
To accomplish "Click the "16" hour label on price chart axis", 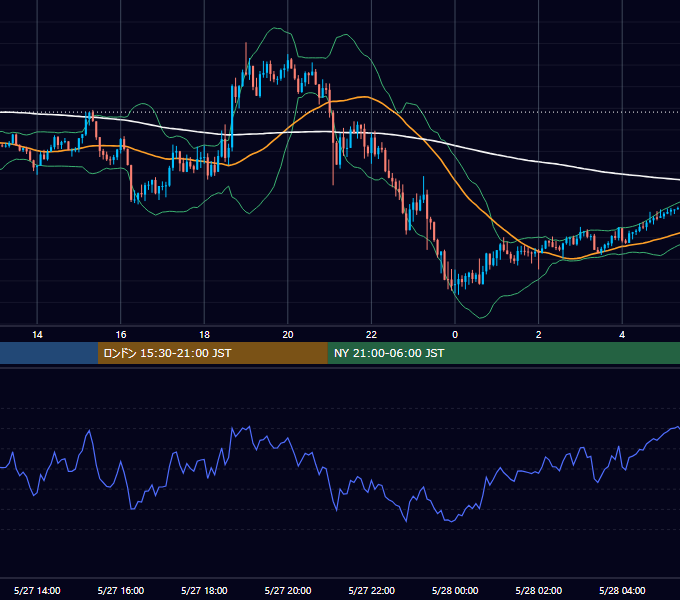I will click(x=121, y=335).
